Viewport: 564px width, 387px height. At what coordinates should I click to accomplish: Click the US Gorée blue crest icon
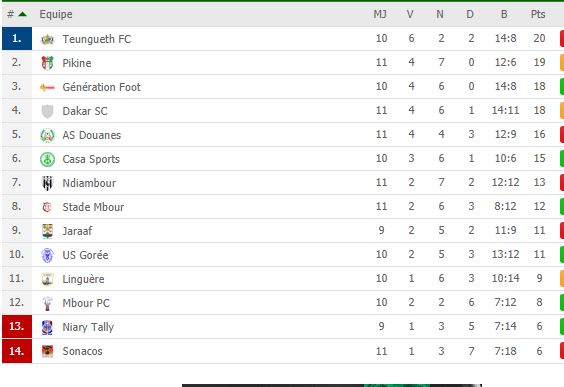(x=47, y=255)
